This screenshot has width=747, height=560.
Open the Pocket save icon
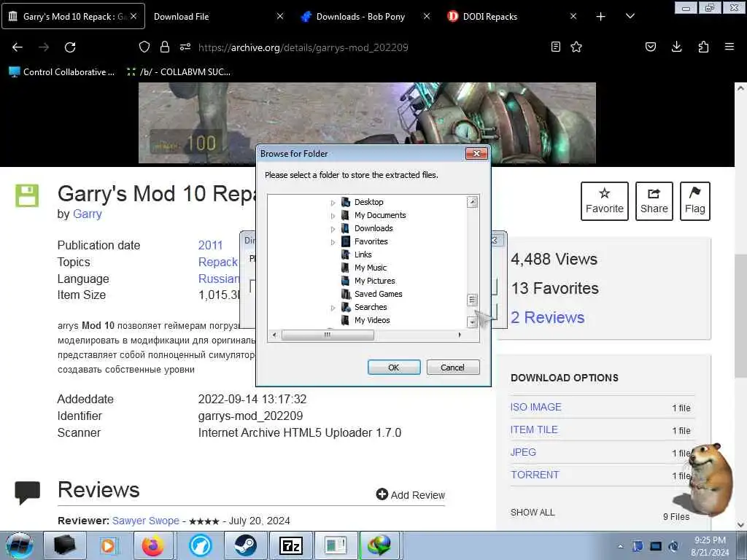650,47
